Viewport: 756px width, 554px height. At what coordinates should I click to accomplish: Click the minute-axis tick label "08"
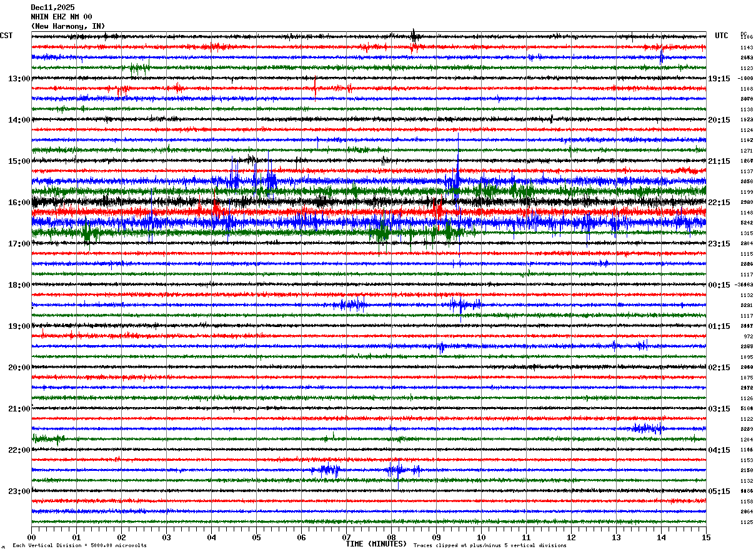(x=391, y=537)
